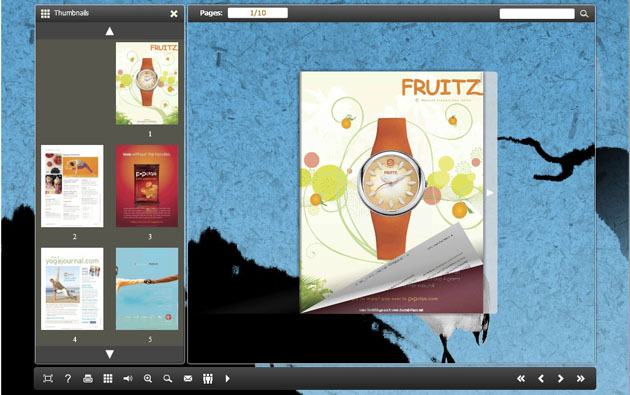Jump to first page double-left arrows
Screen dimensions: 630x395
click(x=521, y=379)
